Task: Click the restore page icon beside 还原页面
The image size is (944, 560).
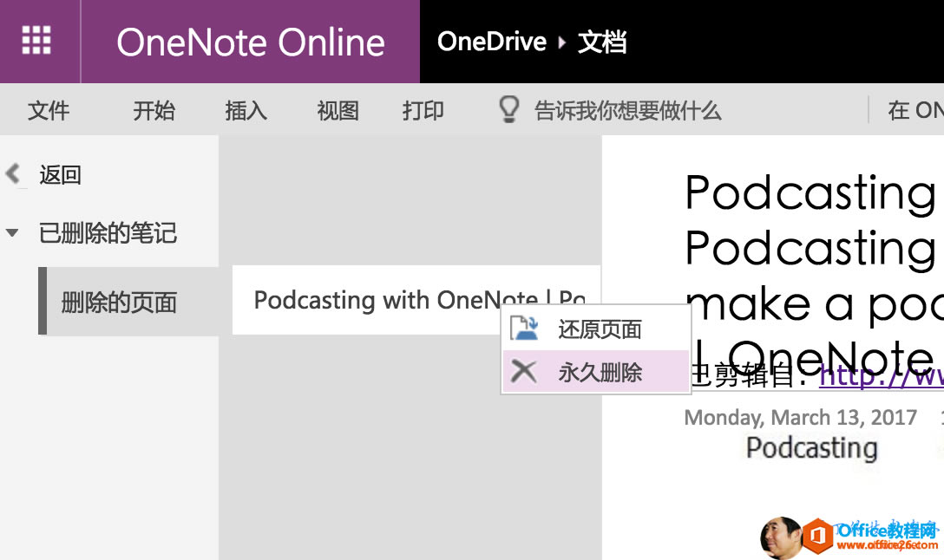Action: coord(524,329)
